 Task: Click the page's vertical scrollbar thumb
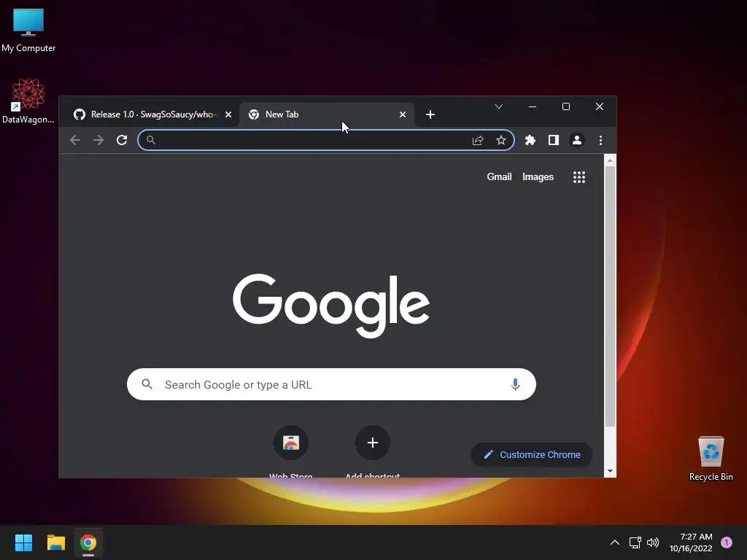tap(610, 295)
